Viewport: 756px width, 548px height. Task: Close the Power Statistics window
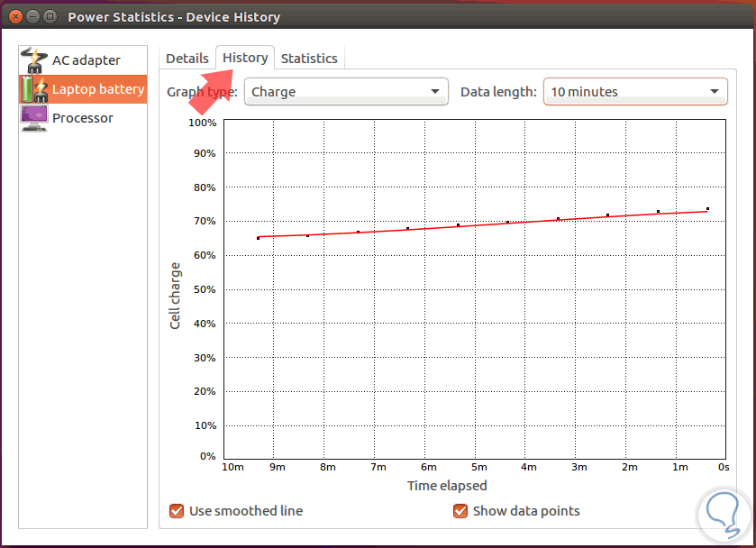point(15,17)
